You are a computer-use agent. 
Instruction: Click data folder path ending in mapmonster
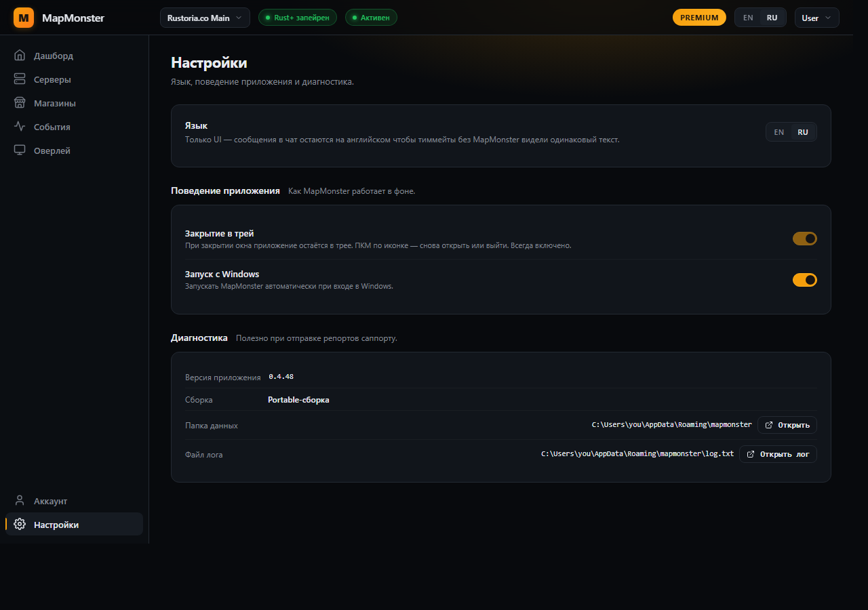coord(672,425)
